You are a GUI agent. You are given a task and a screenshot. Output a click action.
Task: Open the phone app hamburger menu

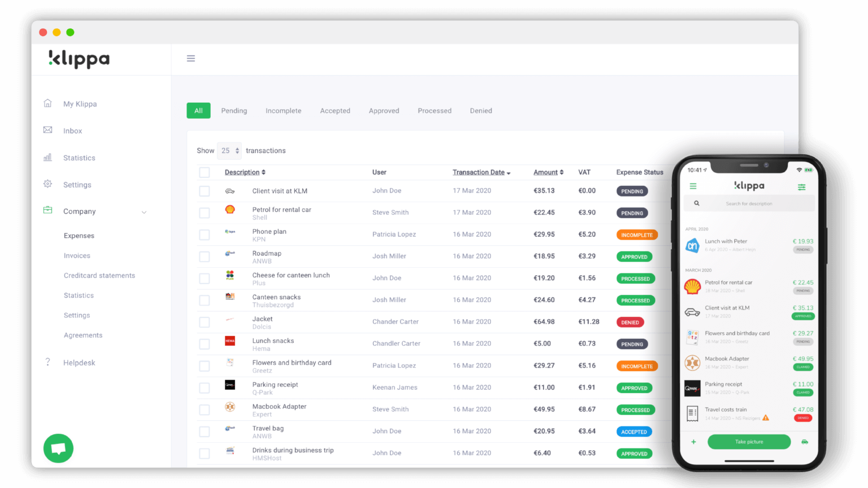693,186
